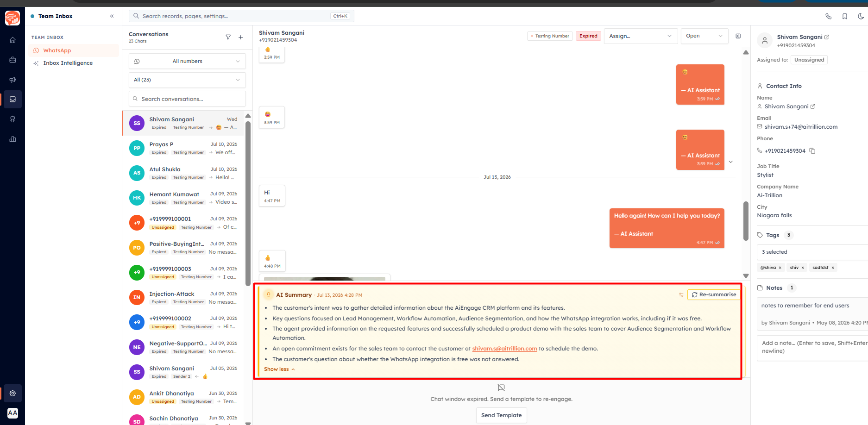Open Shivam Sangani profile external link in header
The image size is (868, 425).
(827, 37)
